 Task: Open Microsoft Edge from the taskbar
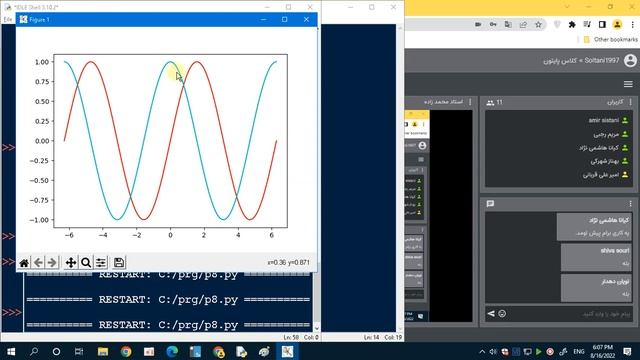tap(172, 351)
